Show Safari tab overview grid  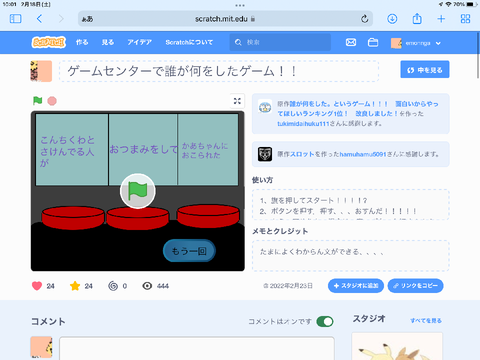(465, 19)
